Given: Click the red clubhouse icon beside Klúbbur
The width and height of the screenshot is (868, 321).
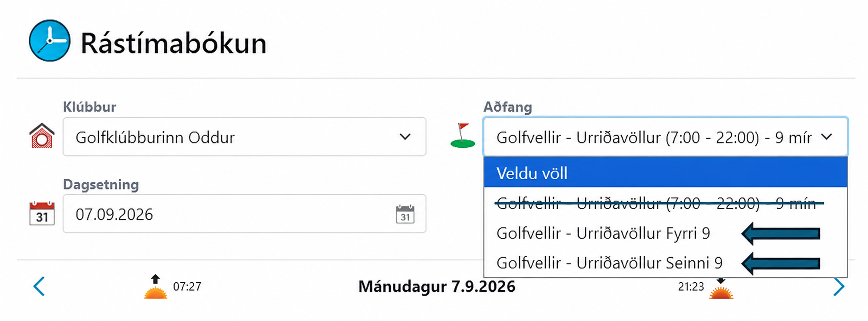Looking at the screenshot, I should click(x=42, y=135).
